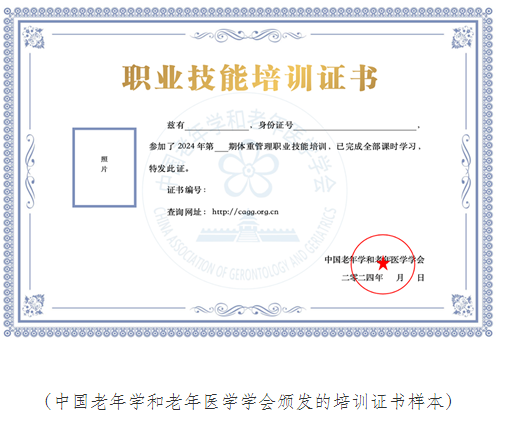
Task: Click the right side vertical flourish ornament
Action: click(x=466, y=171)
